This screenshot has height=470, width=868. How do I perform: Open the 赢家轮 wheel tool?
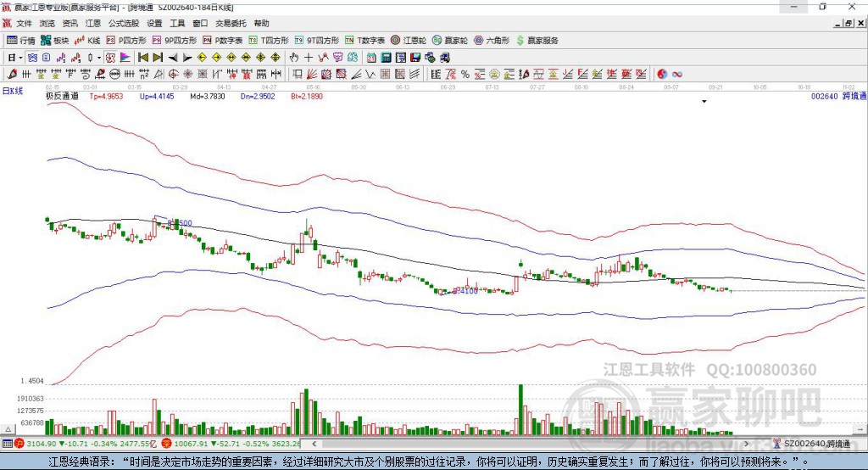(x=450, y=41)
